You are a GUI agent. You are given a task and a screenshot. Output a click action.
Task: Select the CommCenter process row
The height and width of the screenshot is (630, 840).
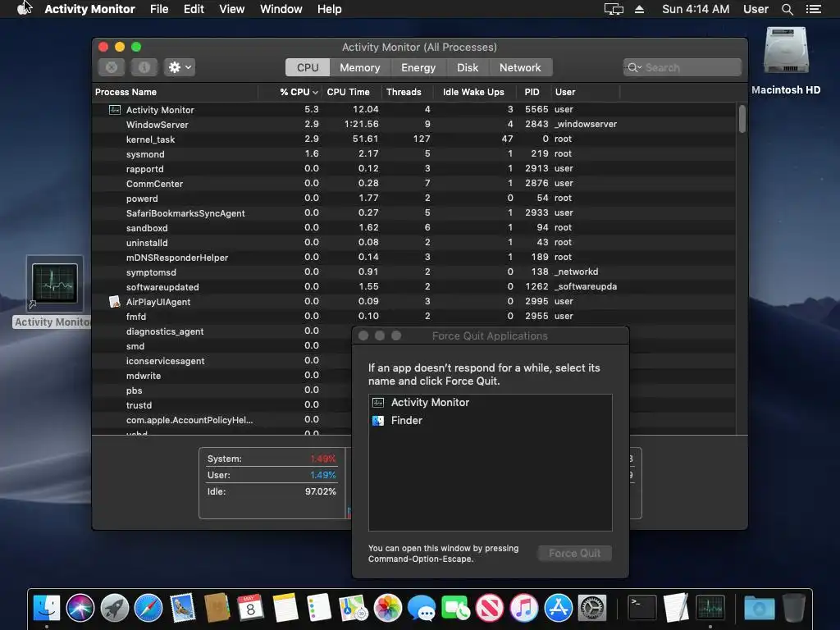(414, 183)
